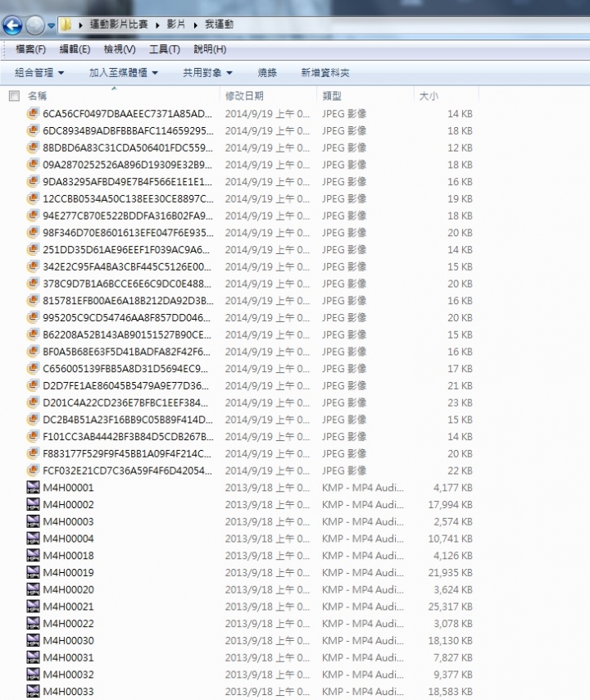
Task: Select the M4H00031 video file name
Action: 68,657
